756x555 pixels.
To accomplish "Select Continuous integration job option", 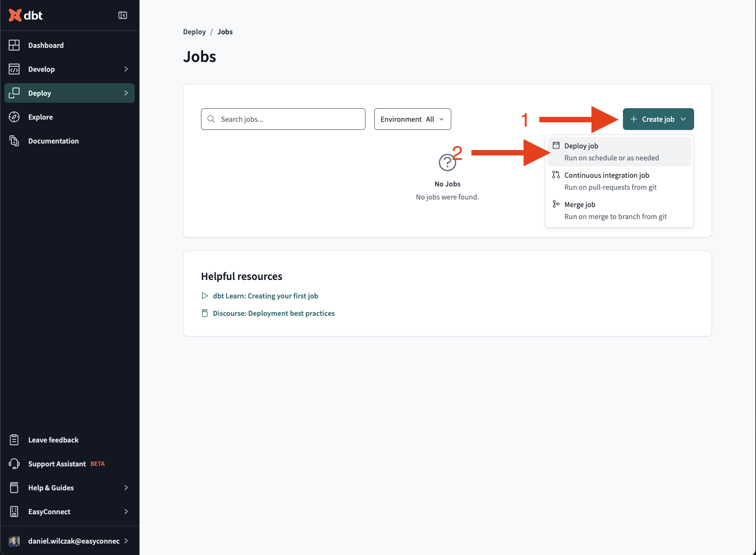I will 619,181.
